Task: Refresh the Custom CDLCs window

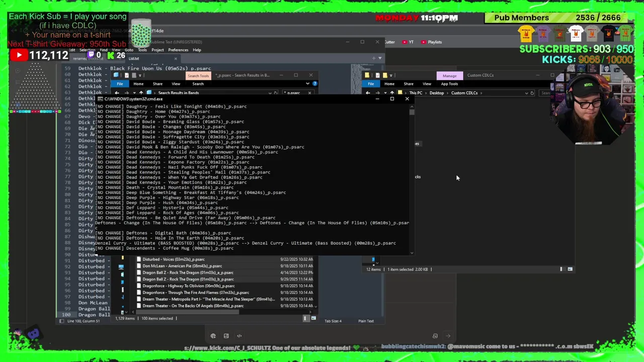Action: (532, 93)
